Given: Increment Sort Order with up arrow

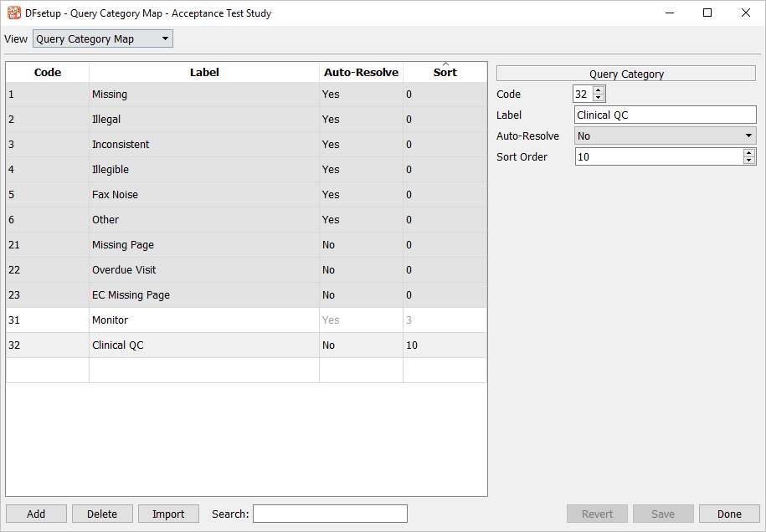Looking at the screenshot, I should (x=748, y=152).
